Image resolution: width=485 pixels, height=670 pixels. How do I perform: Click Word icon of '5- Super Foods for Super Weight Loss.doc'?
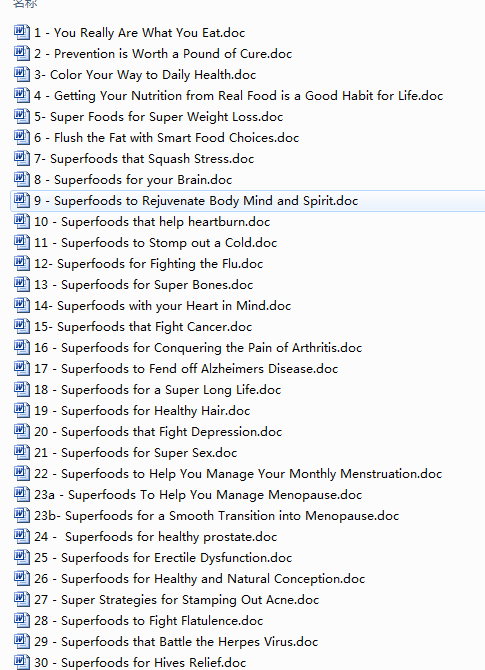click(x=22, y=116)
